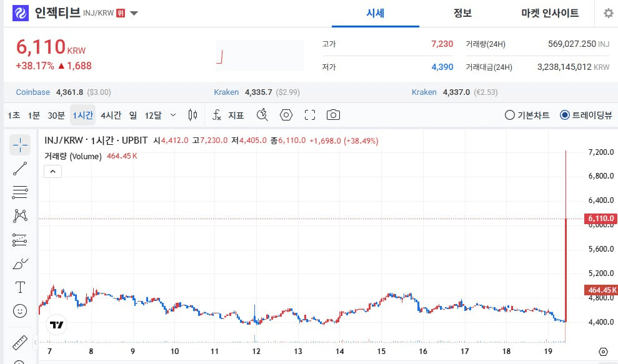Select the crosshair cursor tool

tap(20, 145)
